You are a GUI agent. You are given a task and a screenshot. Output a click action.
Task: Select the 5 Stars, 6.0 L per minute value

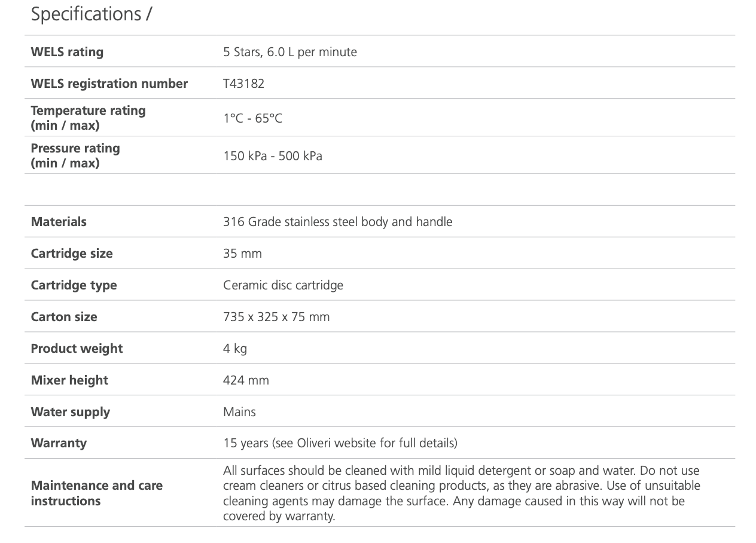(290, 52)
